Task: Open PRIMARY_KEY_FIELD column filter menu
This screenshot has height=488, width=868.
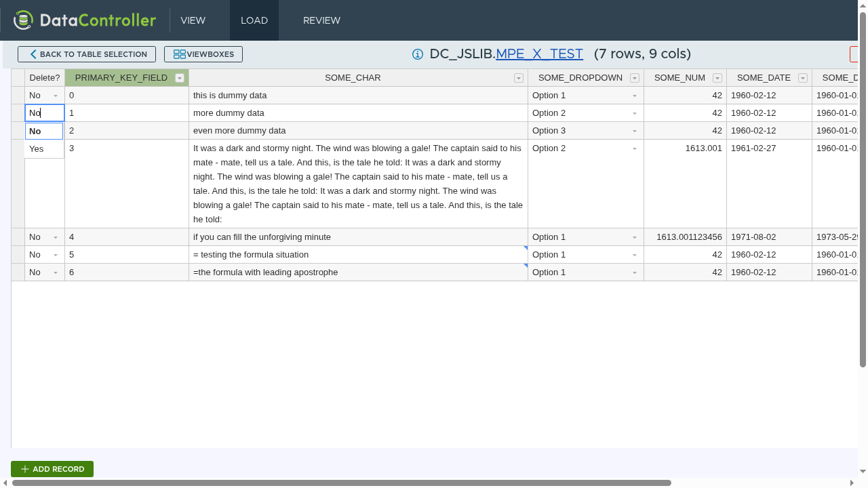Action: tap(180, 78)
